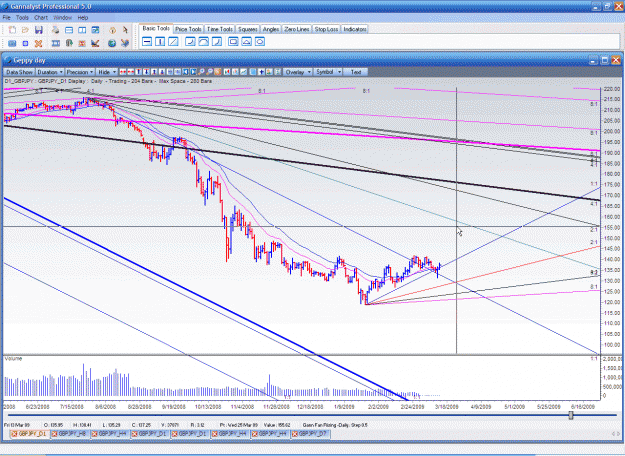The image size is (625, 456).
Task: Click the first magnifier zoom icon
Action: 201,72
